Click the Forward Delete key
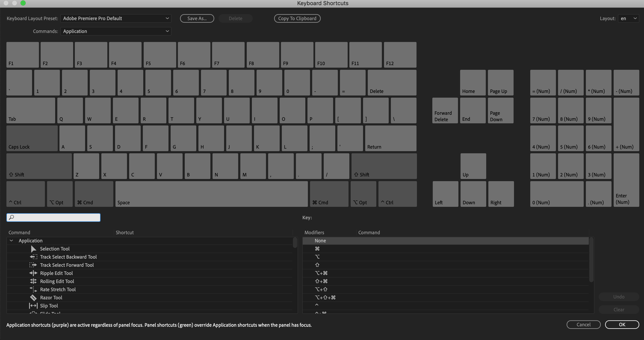Viewport: 644px width, 340px height. (x=445, y=110)
